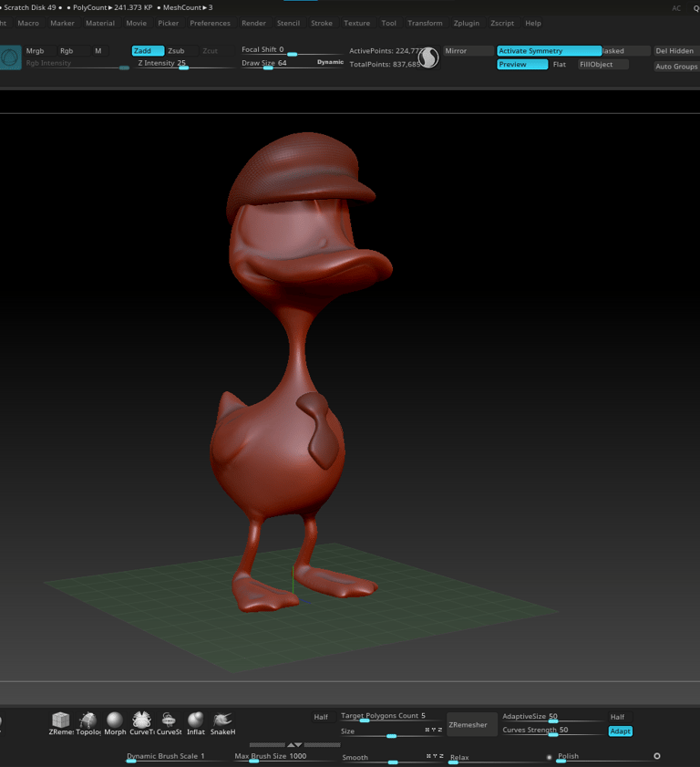
Task: Open the Marker menu
Action: (62, 23)
